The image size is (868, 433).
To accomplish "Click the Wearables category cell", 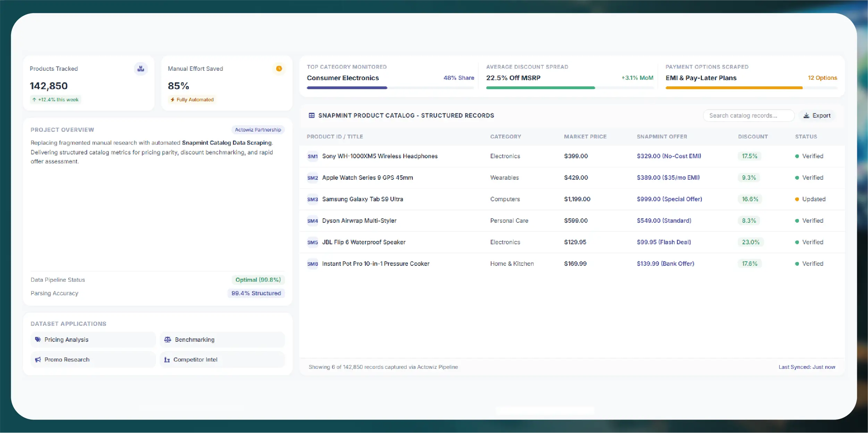I will (504, 178).
